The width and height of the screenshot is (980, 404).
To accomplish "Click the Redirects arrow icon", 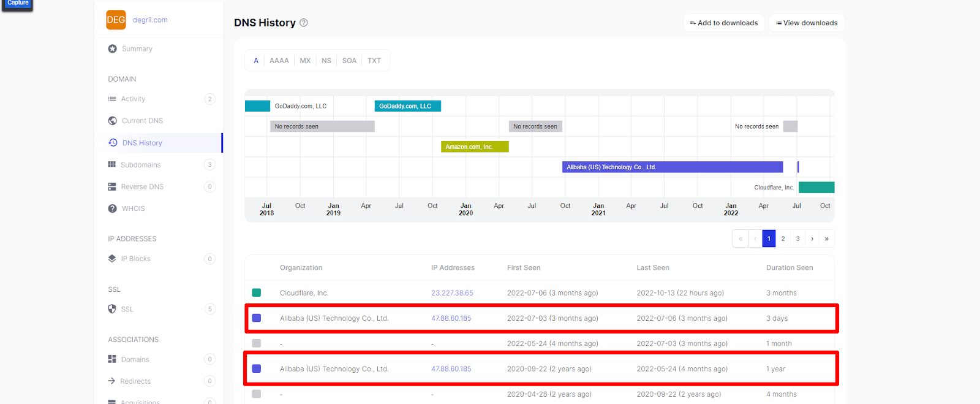I will tap(111, 381).
